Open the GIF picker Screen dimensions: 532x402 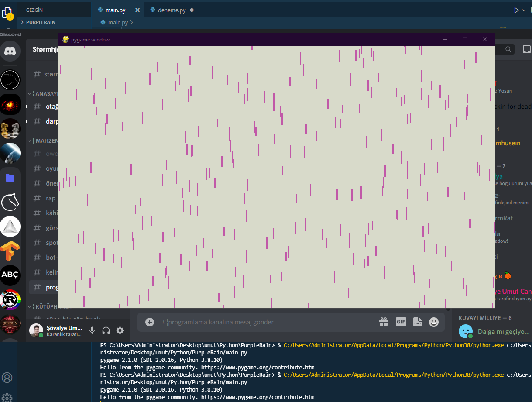point(401,322)
